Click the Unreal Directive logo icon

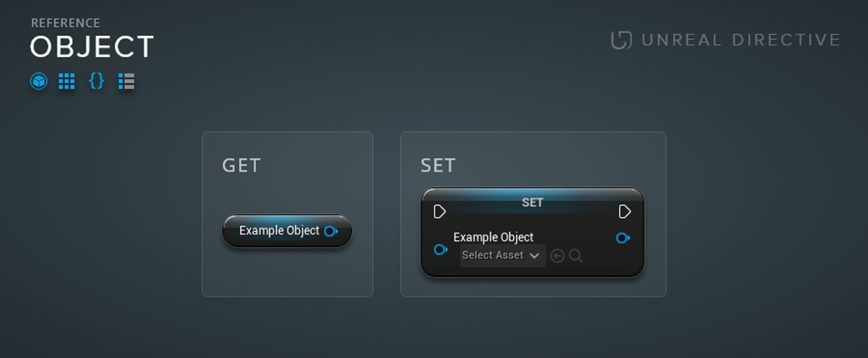621,40
